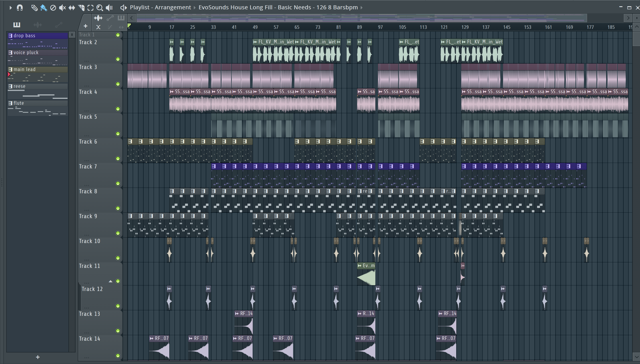
Task: Click the vertical scrollbar thumb
Action: point(636,38)
